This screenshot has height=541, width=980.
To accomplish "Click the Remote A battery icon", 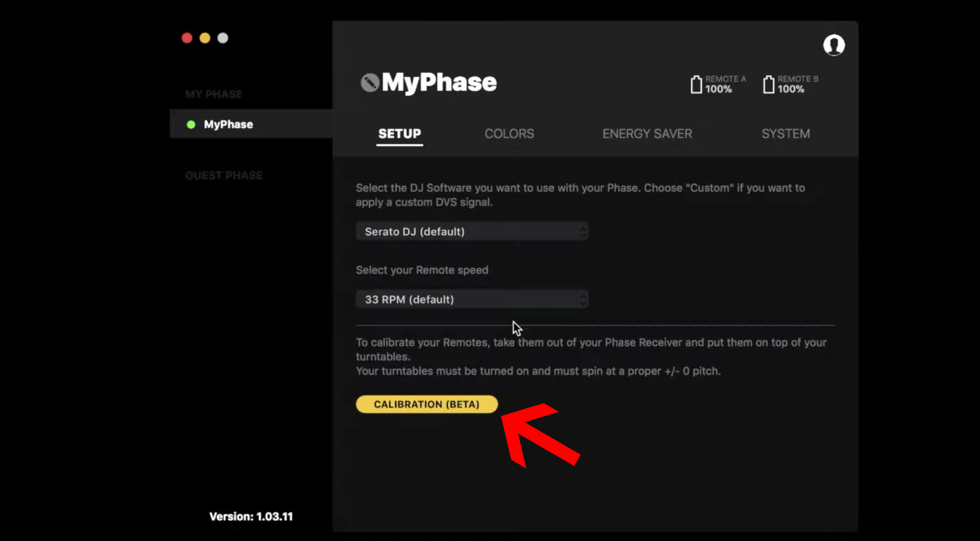I will 696,85.
